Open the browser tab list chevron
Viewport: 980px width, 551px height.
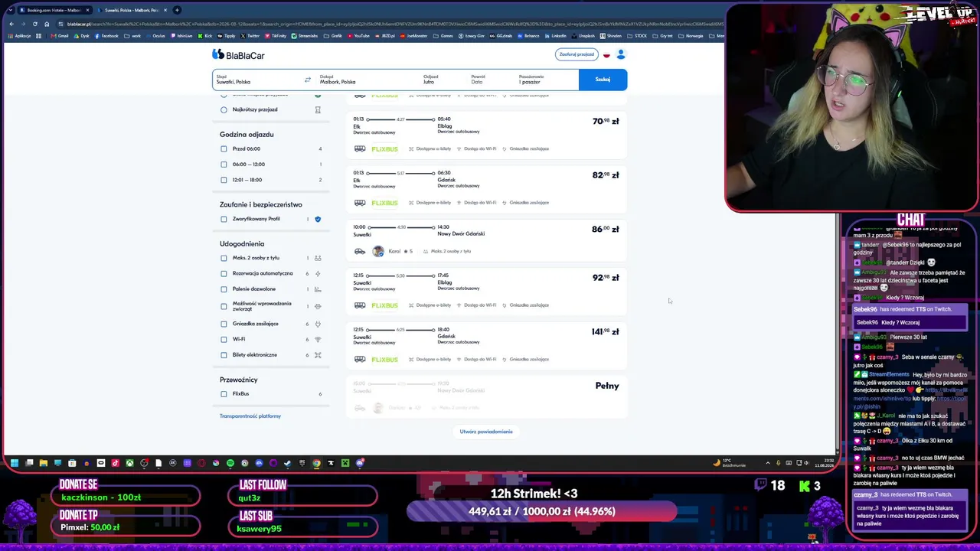click(x=10, y=10)
